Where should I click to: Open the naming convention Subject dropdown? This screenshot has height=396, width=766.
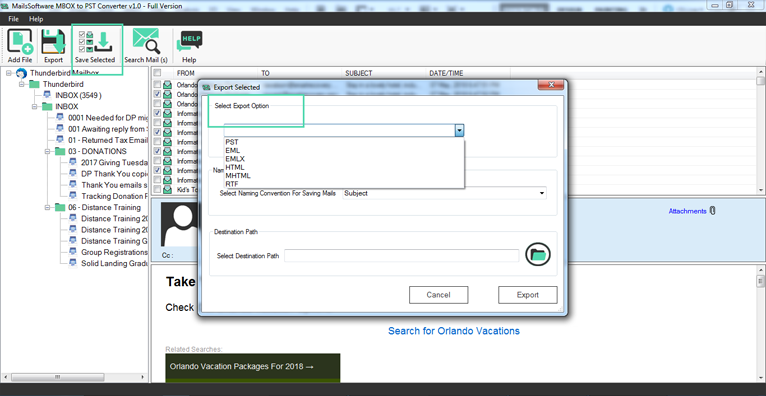pos(445,193)
